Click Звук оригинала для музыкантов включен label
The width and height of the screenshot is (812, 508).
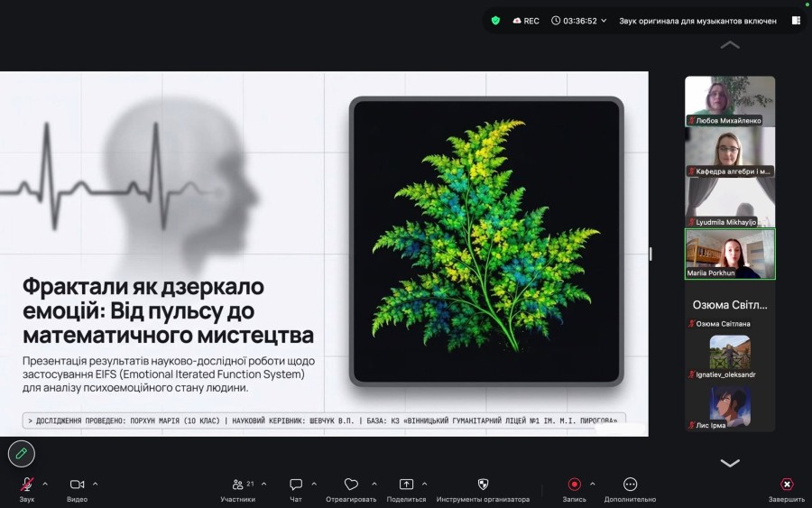tap(697, 22)
